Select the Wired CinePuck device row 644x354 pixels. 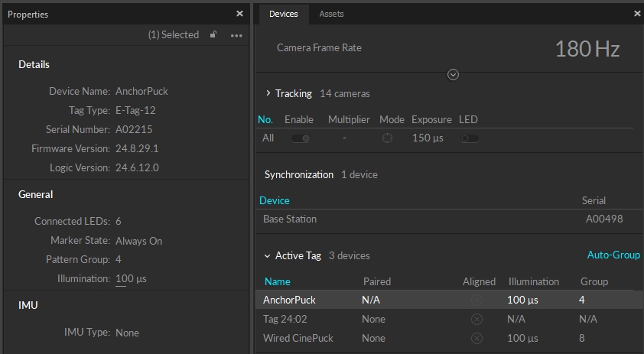298,338
